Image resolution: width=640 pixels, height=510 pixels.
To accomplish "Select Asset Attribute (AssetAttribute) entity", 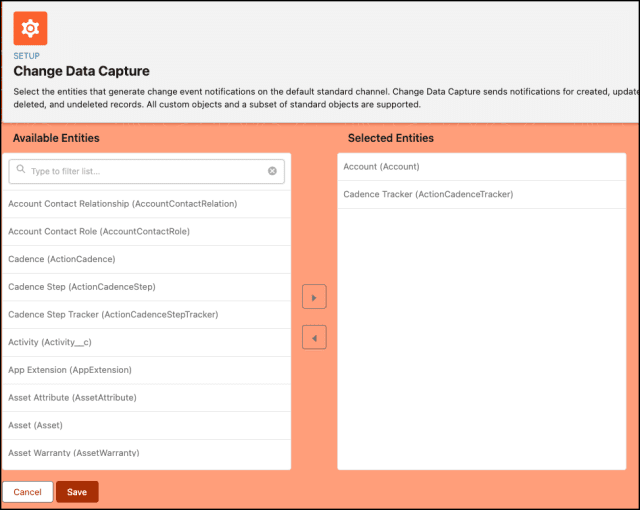I will (x=73, y=398).
